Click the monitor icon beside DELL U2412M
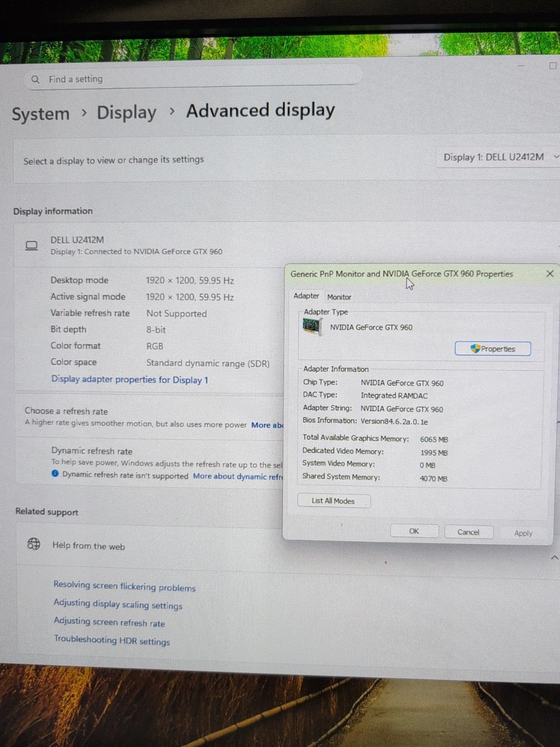This screenshot has width=560, height=747. click(x=31, y=246)
